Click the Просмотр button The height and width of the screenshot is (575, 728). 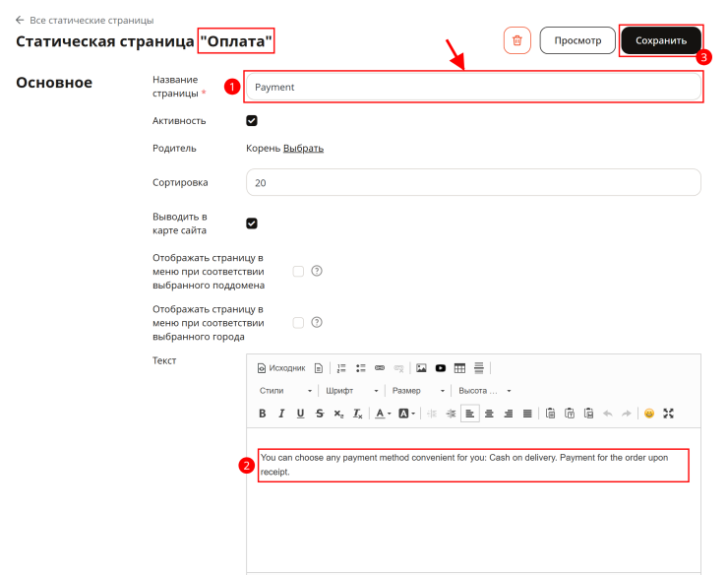click(577, 40)
